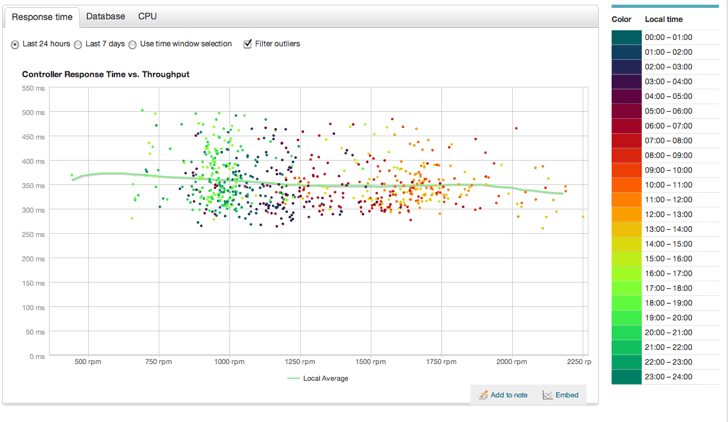
Task: Select the 17:00 – 18:00 green swatch
Action: pos(626,288)
